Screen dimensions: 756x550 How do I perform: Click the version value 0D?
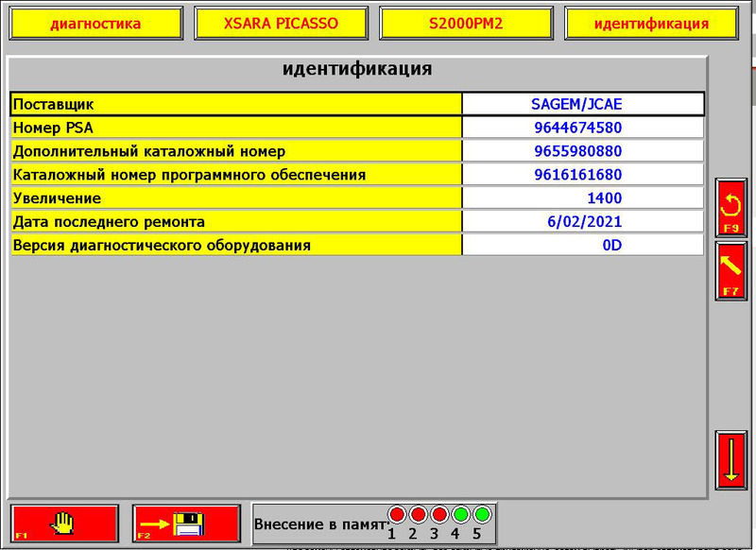pos(612,246)
